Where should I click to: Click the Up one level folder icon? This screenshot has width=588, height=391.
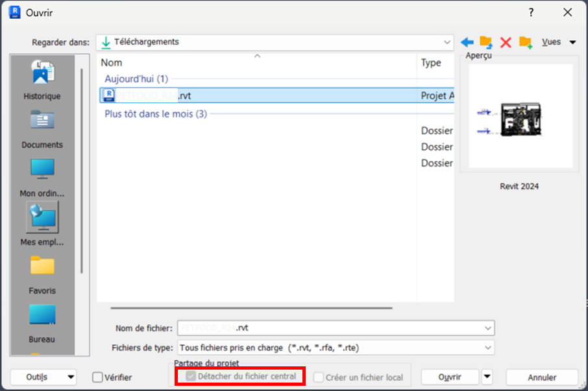(486, 42)
